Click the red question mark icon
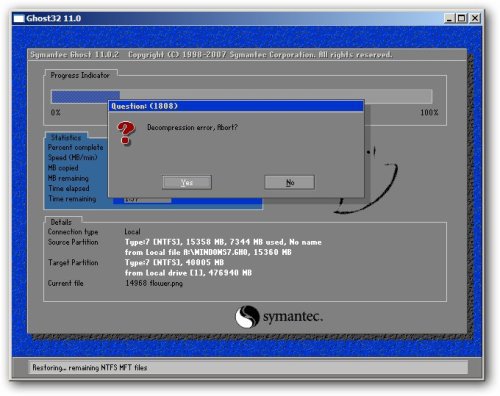This screenshot has height=396, width=500. click(x=126, y=133)
